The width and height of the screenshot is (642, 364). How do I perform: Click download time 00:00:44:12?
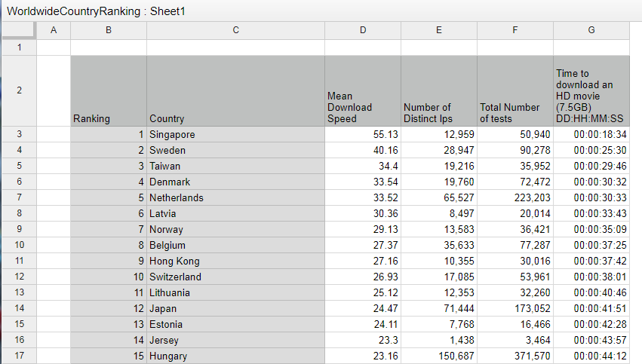coord(591,356)
